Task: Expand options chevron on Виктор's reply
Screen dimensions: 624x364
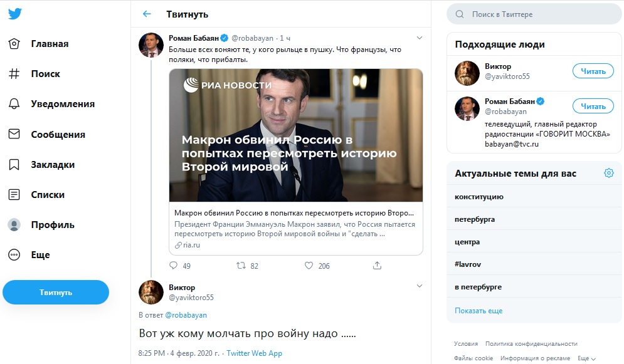Action: [420, 286]
